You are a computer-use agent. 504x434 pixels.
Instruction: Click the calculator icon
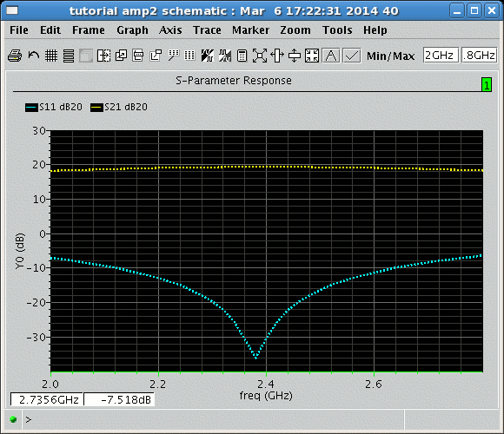[x=242, y=56]
